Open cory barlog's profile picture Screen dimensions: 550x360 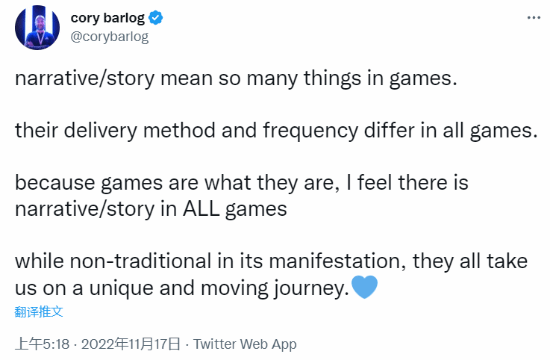click(38, 27)
